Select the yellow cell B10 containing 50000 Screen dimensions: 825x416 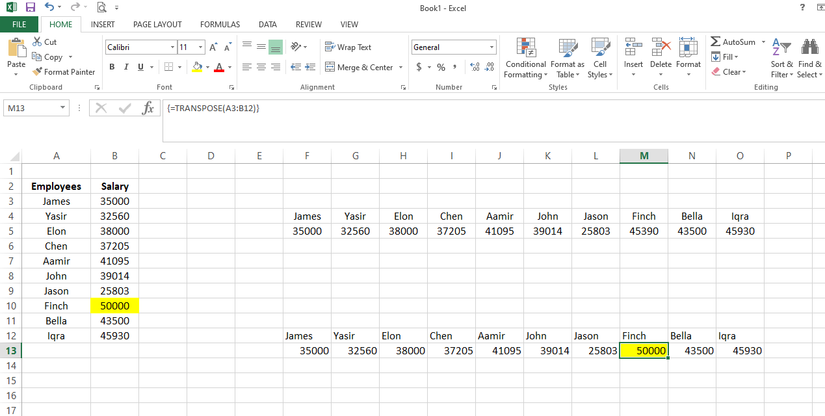[115, 305]
